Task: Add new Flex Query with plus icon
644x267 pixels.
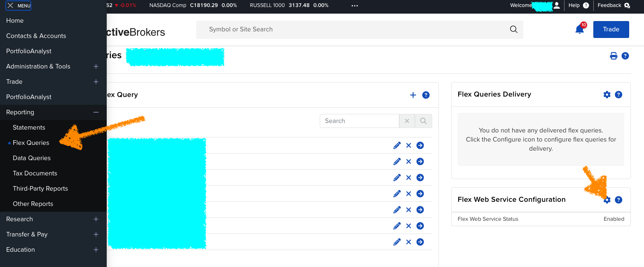Action: pyautogui.click(x=413, y=95)
